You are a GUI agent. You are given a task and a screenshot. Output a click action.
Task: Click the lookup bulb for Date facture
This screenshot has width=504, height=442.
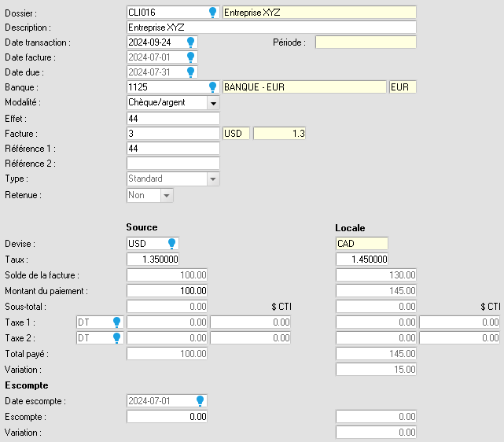point(190,57)
